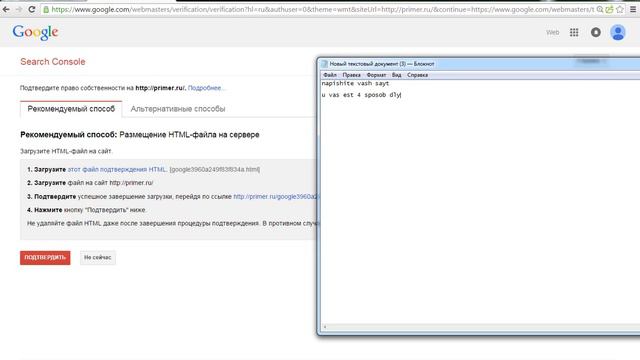Open the Chrome hamburger menu
Image resolution: width=640 pixels, height=360 pixels.
(x=633, y=9)
